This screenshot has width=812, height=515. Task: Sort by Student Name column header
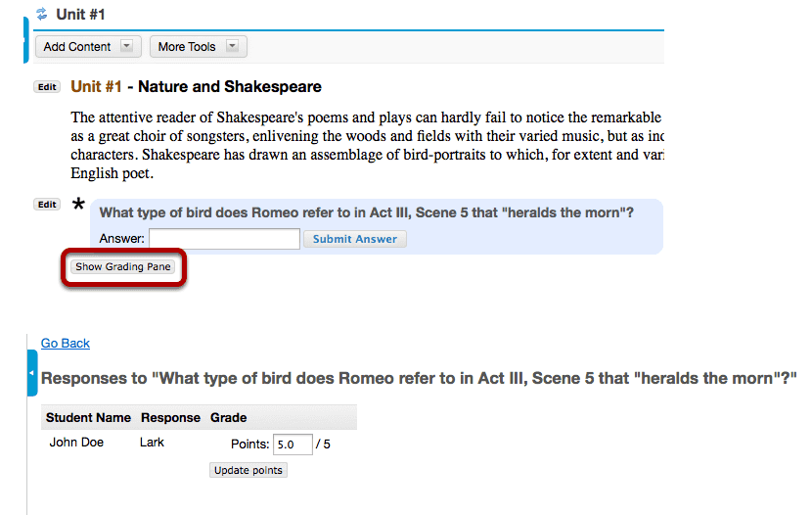pyautogui.click(x=88, y=418)
